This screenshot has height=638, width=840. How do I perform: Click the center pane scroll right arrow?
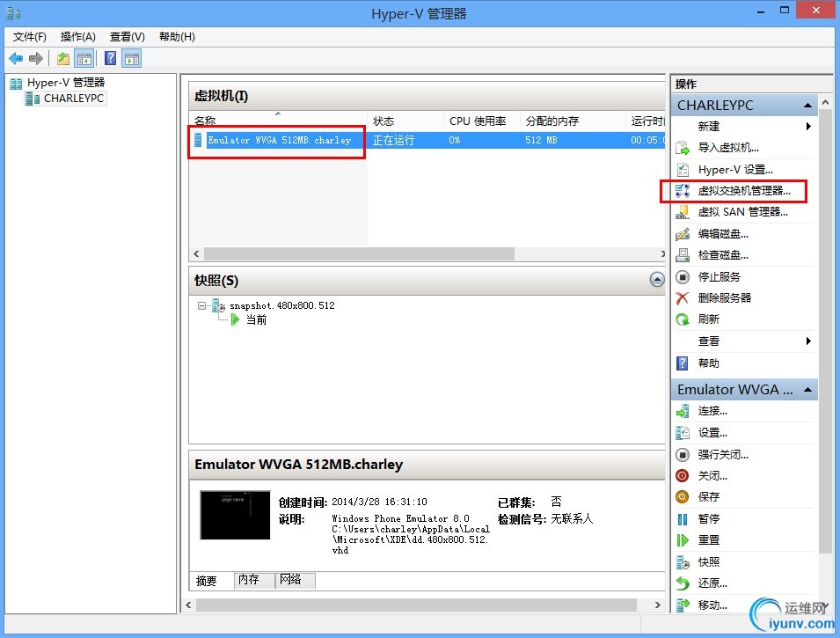(x=657, y=605)
